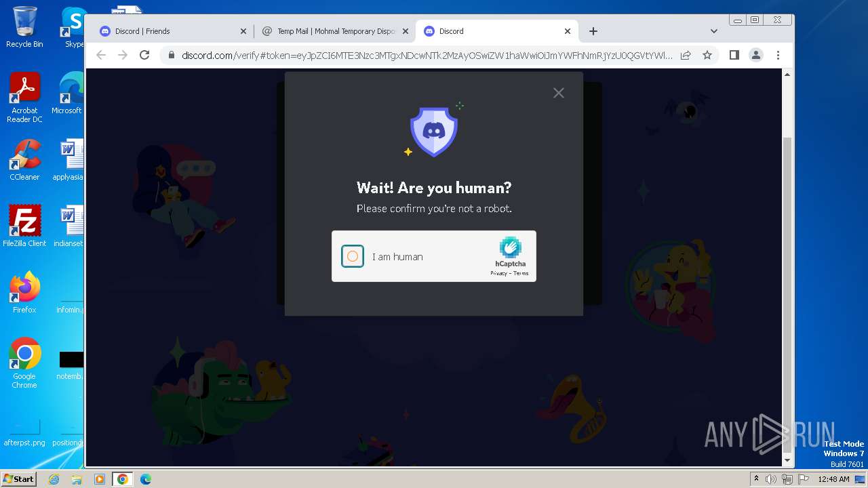The width and height of the screenshot is (868, 488).
Task: Go back to previous page
Action: (101, 55)
